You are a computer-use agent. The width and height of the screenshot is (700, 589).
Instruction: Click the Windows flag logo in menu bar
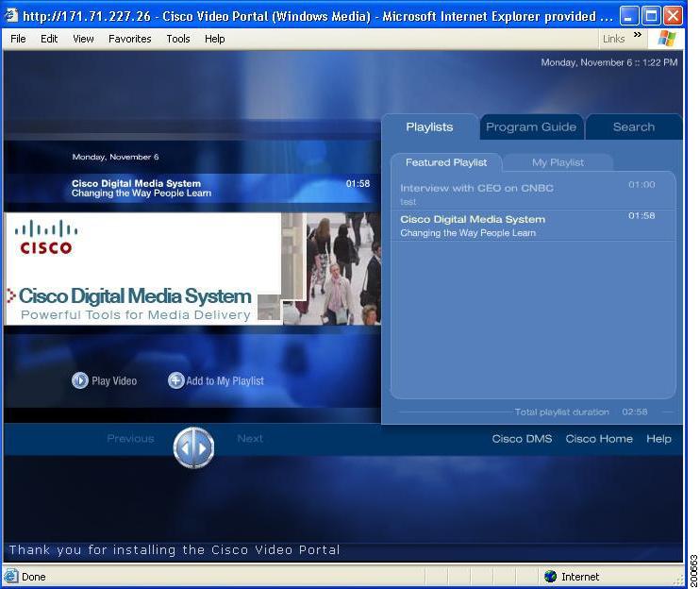coord(667,39)
